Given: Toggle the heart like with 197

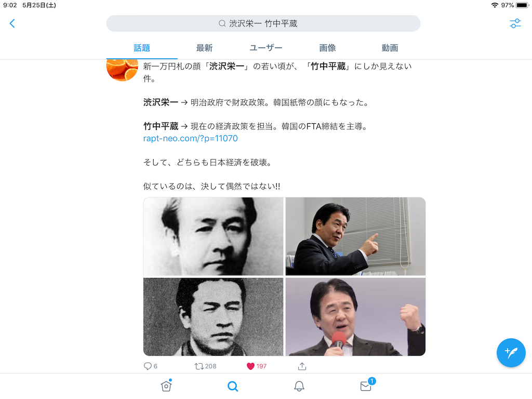Looking at the screenshot, I should [250, 366].
